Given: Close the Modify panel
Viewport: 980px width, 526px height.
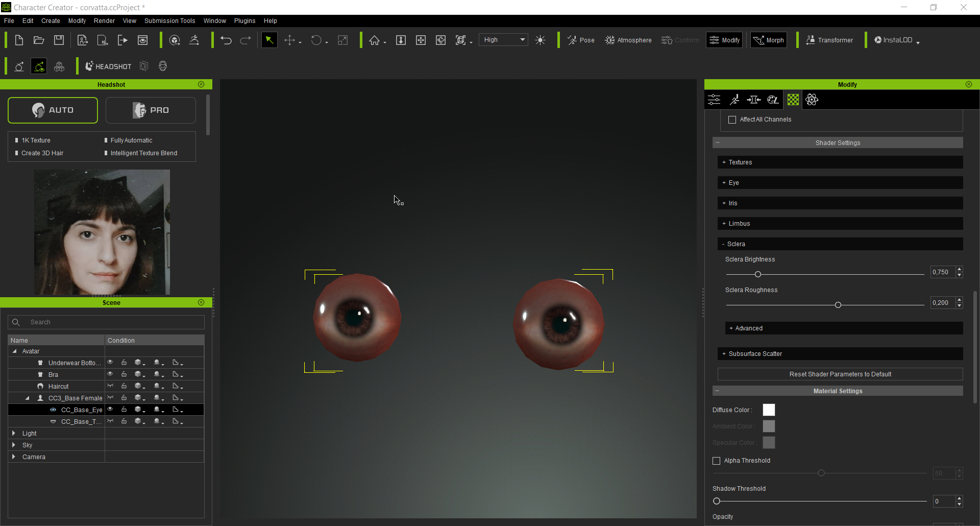Looking at the screenshot, I should pos(969,84).
